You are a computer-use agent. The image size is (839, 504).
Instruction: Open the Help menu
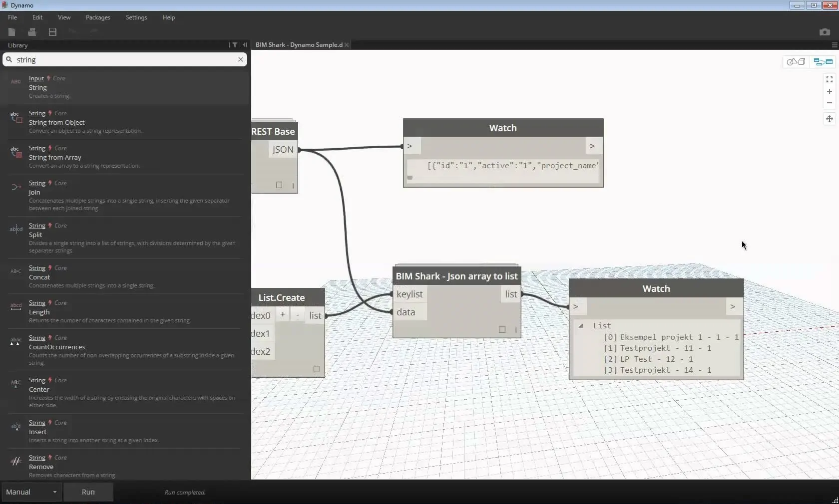[x=169, y=17]
